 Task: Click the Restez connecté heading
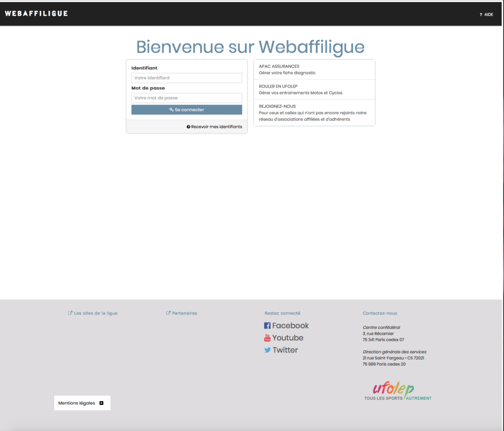pos(282,313)
